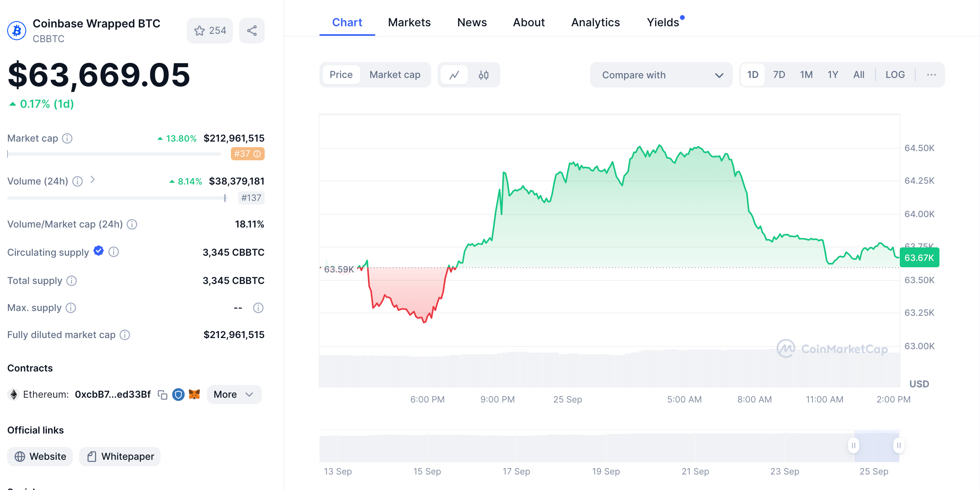This screenshot has height=490, width=980.
Task: Switch to the Markets tab
Action: [x=409, y=23]
